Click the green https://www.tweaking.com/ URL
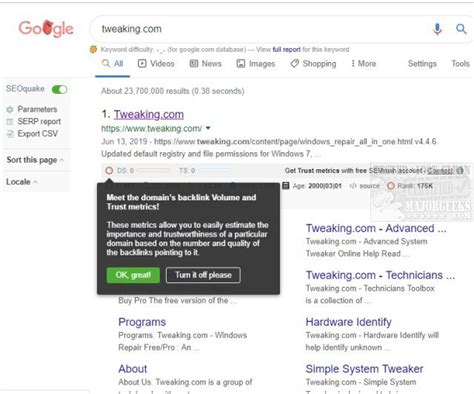This screenshot has height=394, width=474. coord(151,128)
